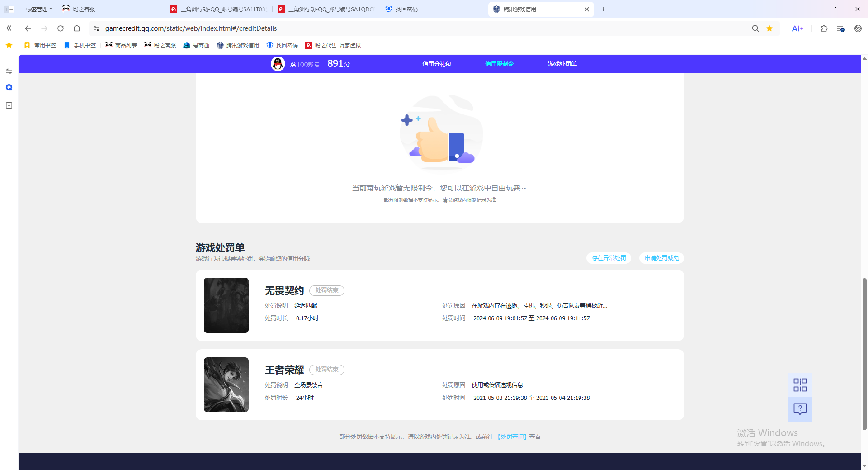Viewport: 868px width, 470px height.
Task: Click the 891分 credit score
Action: click(x=339, y=64)
